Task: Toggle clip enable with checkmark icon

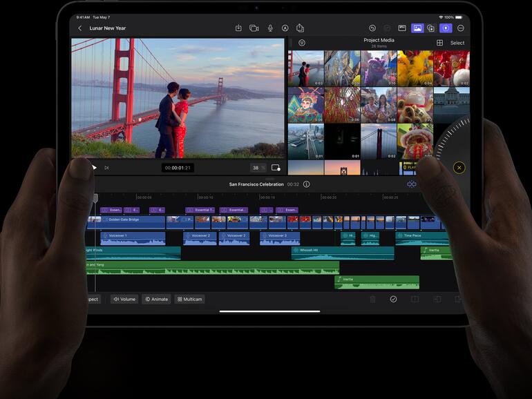Action: (393, 299)
